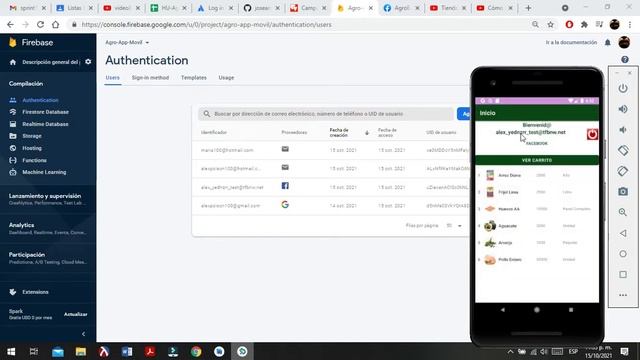Image resolution: width=640 pixels, height=360 pixels.
Task: Switch to Sign-in method tab
Action: pos(150,78)
